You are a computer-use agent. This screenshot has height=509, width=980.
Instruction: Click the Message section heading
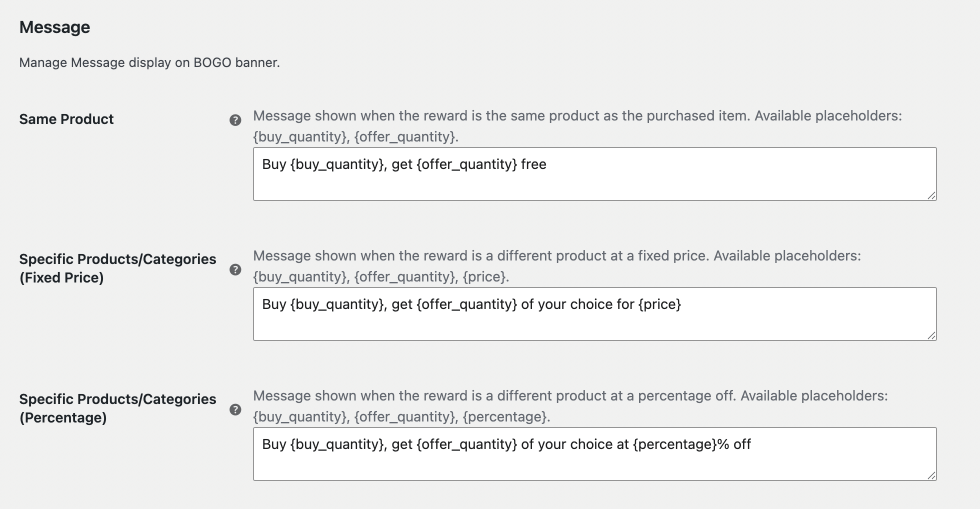pos(54,27)
